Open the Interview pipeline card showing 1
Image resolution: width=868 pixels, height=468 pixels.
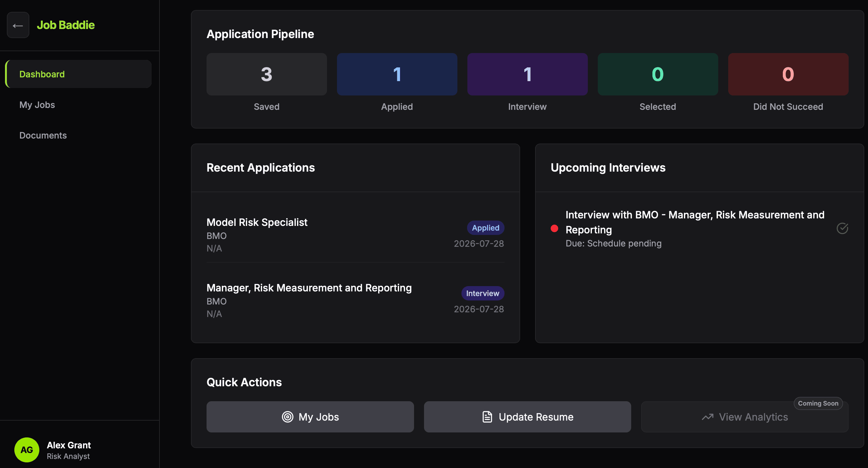(527, 74)
